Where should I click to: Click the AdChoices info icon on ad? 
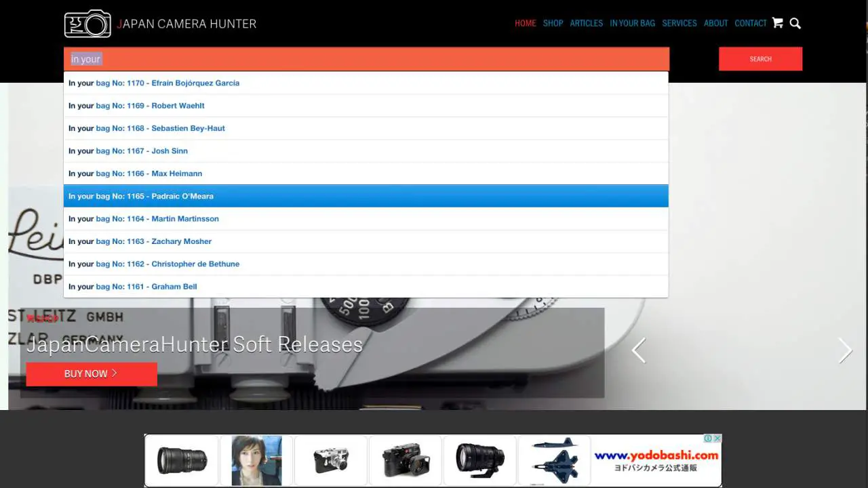(x=708, y=439)
